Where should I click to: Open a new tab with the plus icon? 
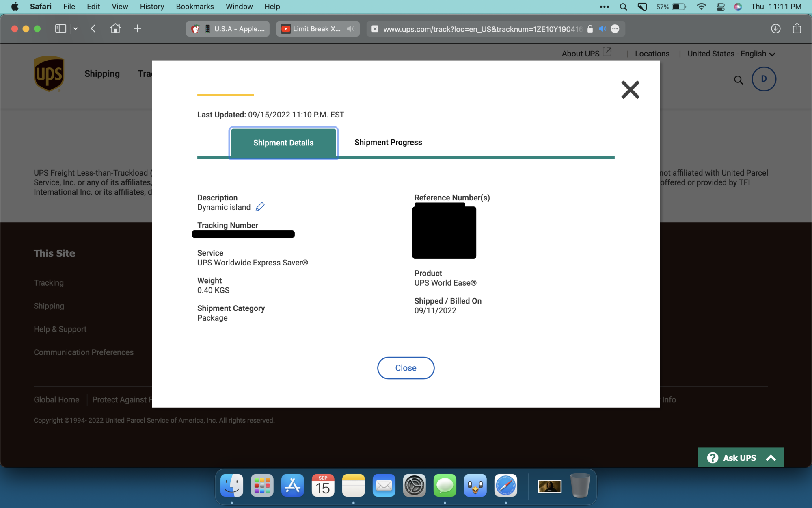(137, 28)
